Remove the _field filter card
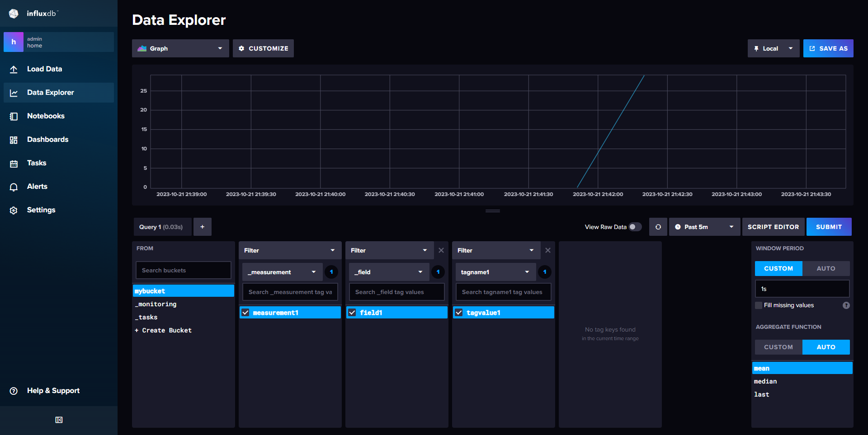This screenshot has height=435, width=868. tap(441, 250)
